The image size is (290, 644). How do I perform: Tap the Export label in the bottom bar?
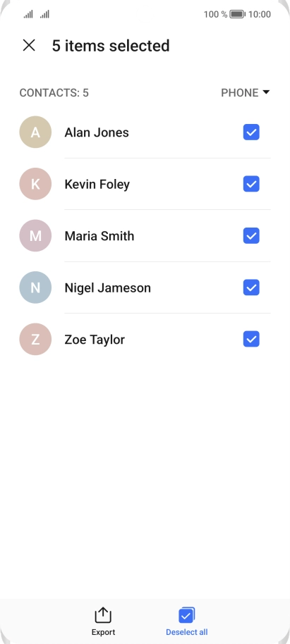point(103,632)
